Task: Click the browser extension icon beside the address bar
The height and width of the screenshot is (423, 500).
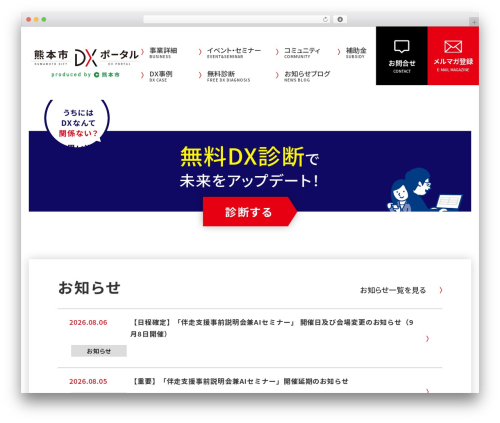Action: pyautogui.click(x=340, y=19)
